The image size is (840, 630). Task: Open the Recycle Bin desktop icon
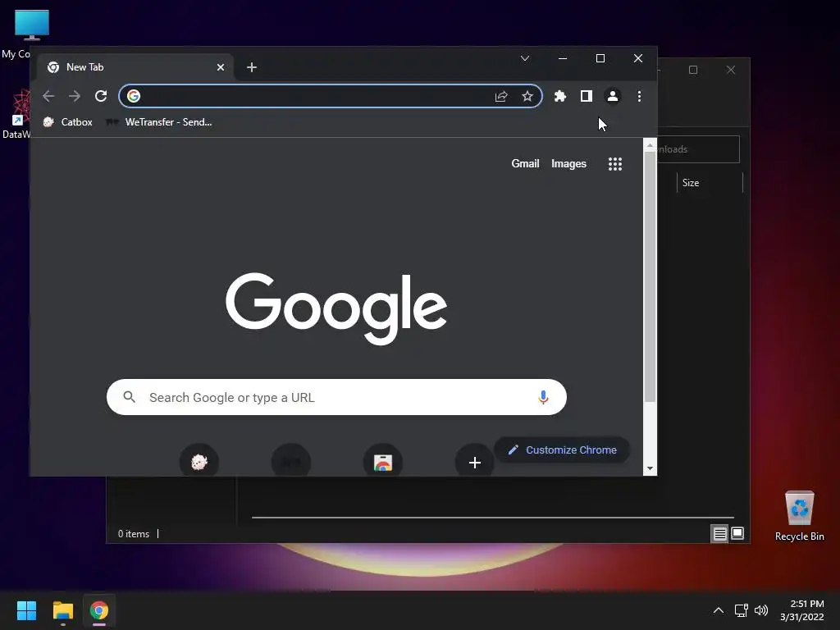799,515
